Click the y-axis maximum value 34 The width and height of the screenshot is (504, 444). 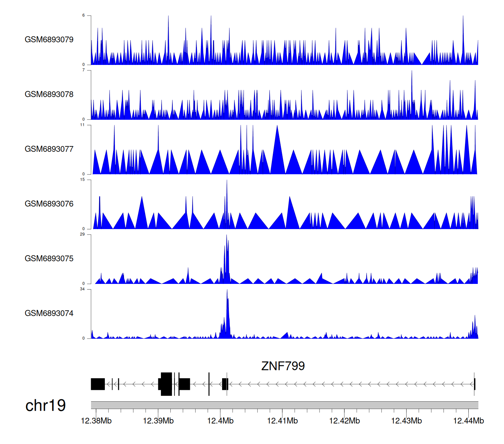pyautogui.click(x=82, y=289)
